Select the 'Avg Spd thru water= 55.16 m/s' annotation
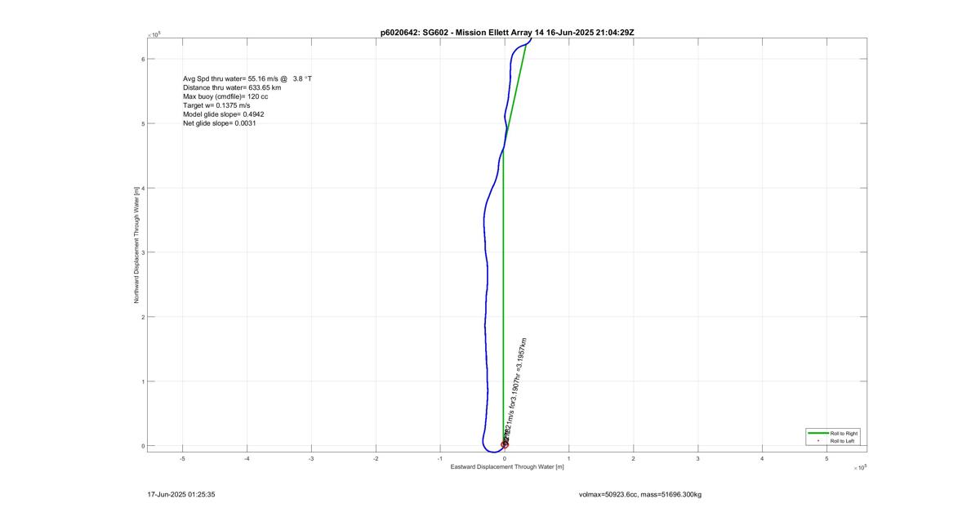This screenshot has height=508, width=980. (x=230, y=78)
